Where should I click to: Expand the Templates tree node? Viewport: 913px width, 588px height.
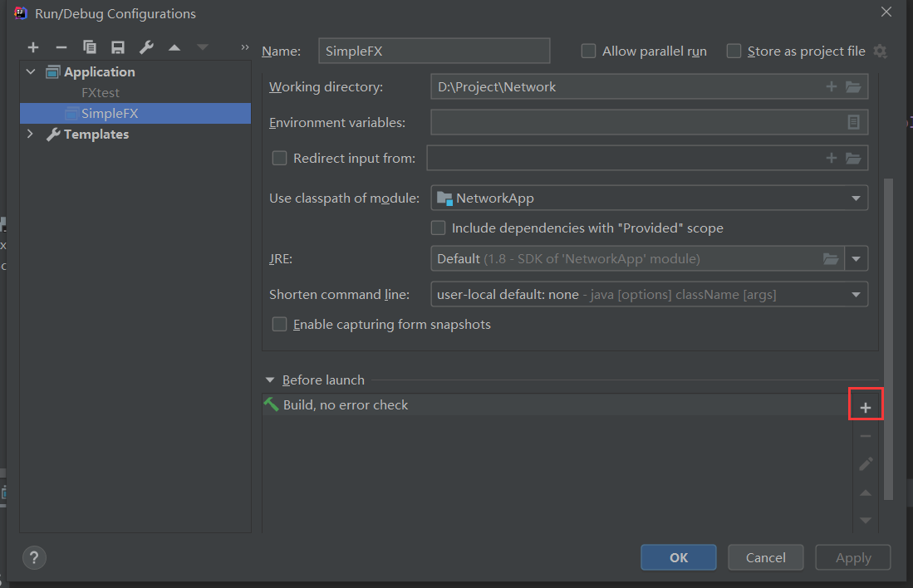coord(31,135)
